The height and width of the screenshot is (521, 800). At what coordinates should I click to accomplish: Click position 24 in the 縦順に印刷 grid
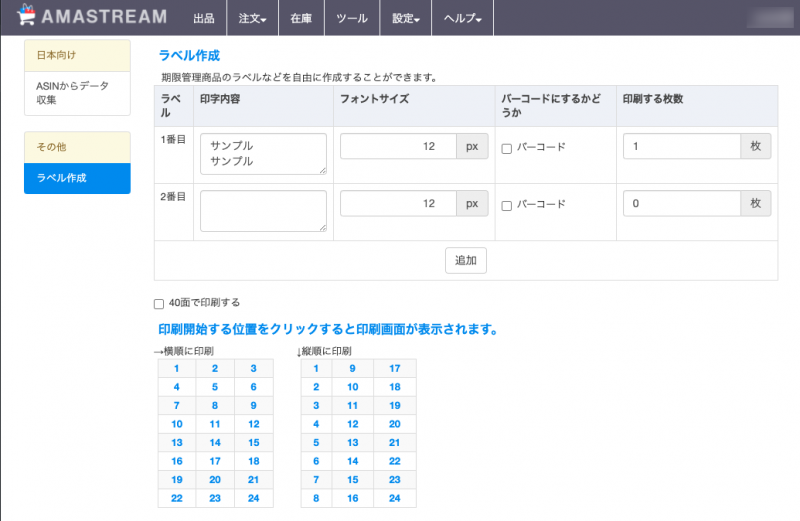[395, 498]
